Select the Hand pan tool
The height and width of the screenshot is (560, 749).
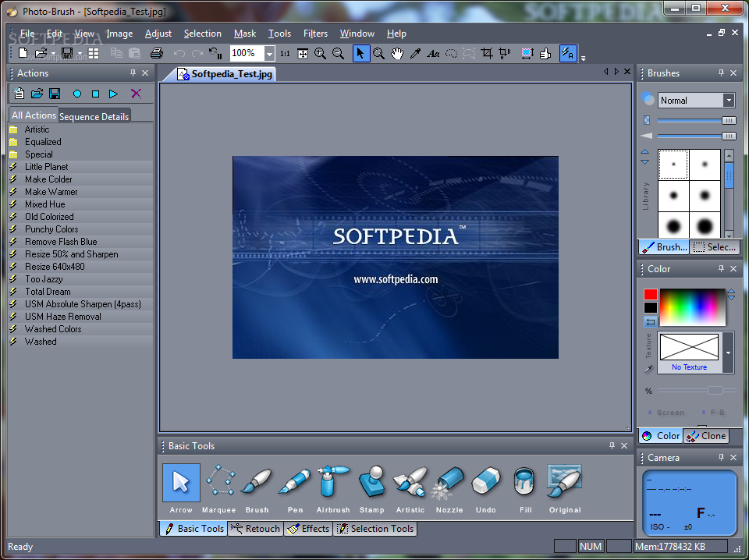coord(397,54)
